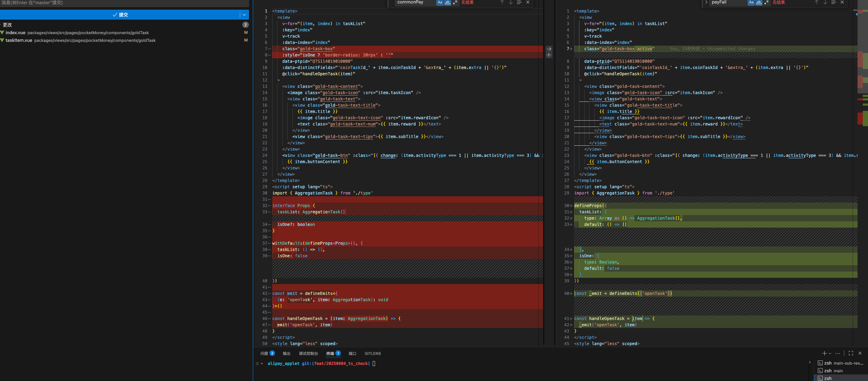
Task: Toggle match case in commonPay search box
Action: click(x=440, y=2)
